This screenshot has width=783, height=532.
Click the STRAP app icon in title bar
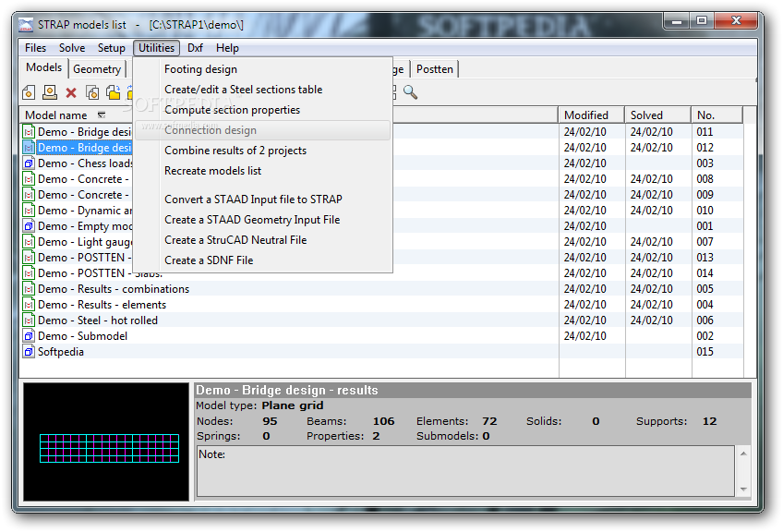(26, 25)
